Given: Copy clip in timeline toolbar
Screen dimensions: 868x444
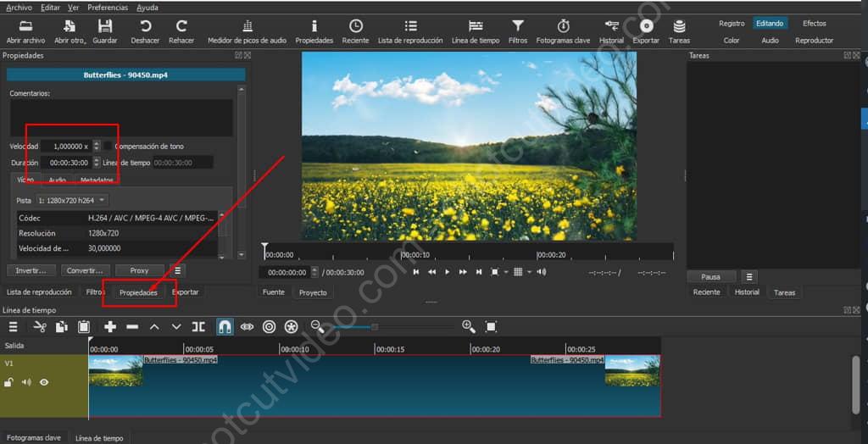Looking at the screenshot, I should click(x=61, y=326).
